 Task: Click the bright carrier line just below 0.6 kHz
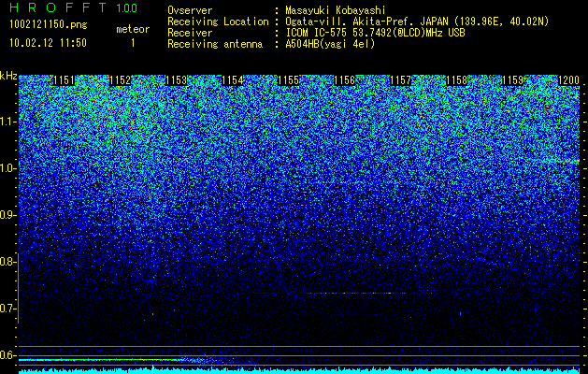pos(101,360)
